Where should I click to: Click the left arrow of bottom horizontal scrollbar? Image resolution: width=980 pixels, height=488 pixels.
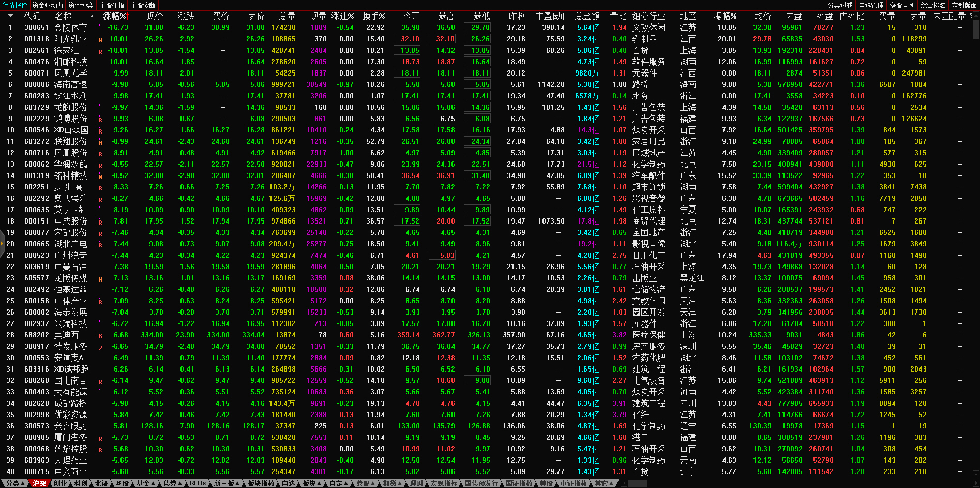click(624, 483)
